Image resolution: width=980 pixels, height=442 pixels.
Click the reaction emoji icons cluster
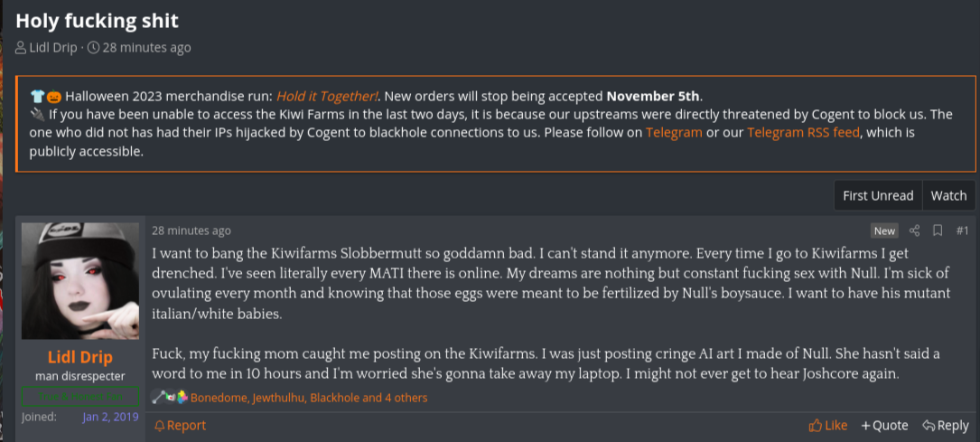[170, 398]
